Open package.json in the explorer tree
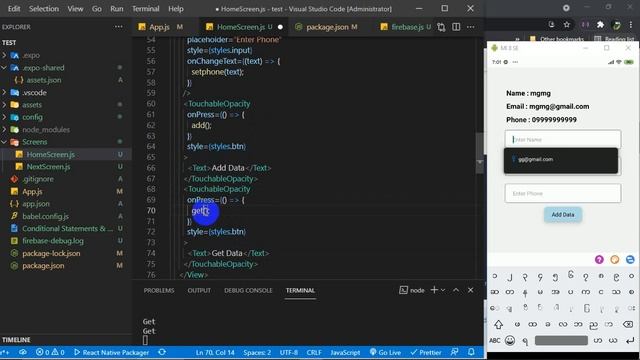Screen dimensions: 640x360 (x=43, y=266)
